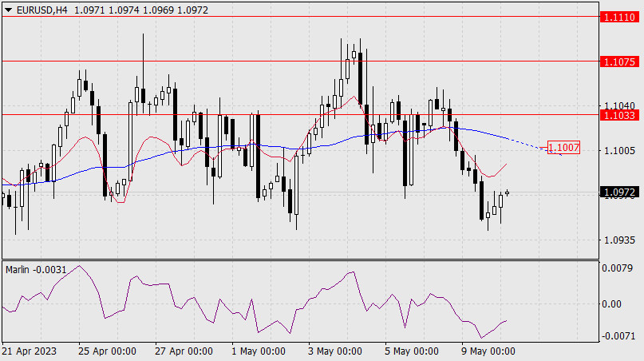The width and height of the screenshot is (644, 361).
Task: Click the 1.0935 price axis value
Action: click(619, 240)
